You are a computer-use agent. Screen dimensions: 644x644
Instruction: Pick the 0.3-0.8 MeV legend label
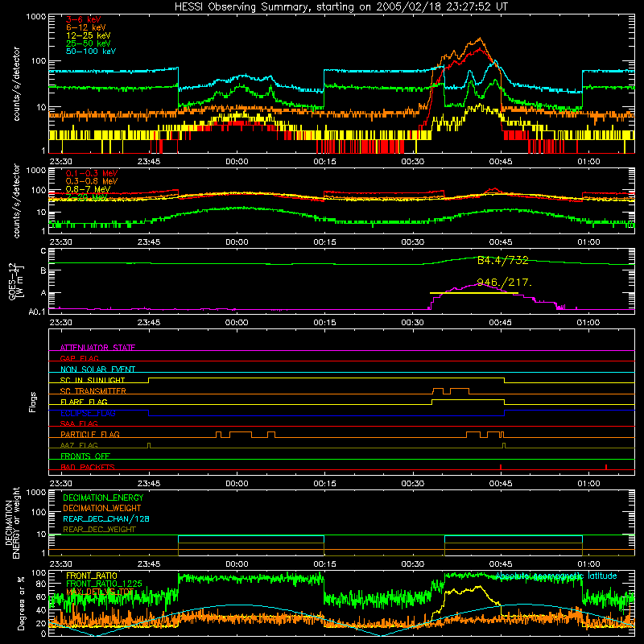[x=92, y=181]
